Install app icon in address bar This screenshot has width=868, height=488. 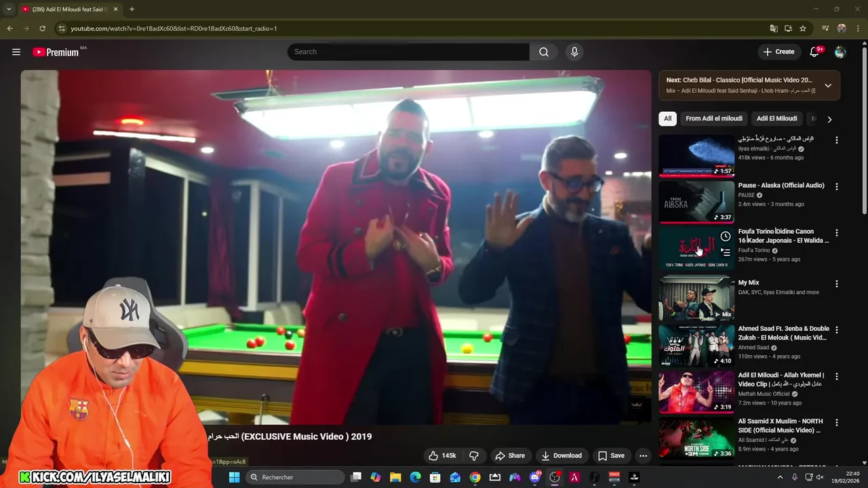pyautogui.click(x=788, y=28)
